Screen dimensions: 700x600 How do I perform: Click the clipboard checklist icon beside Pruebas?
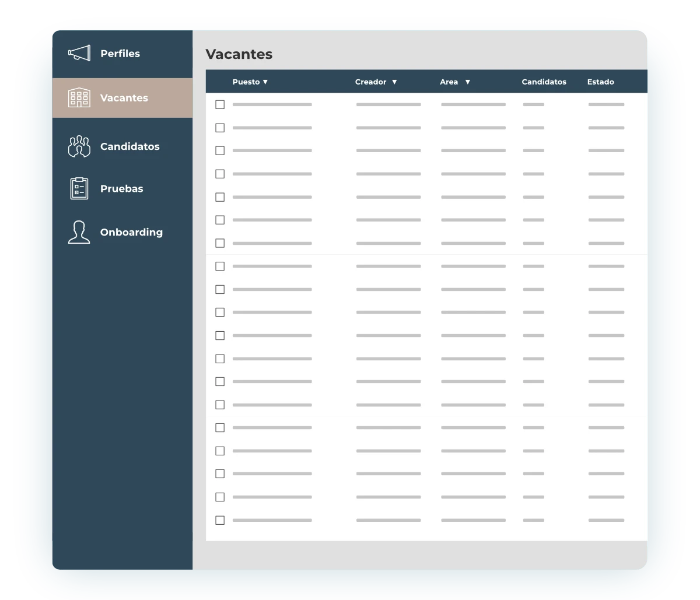pos(79,188)
